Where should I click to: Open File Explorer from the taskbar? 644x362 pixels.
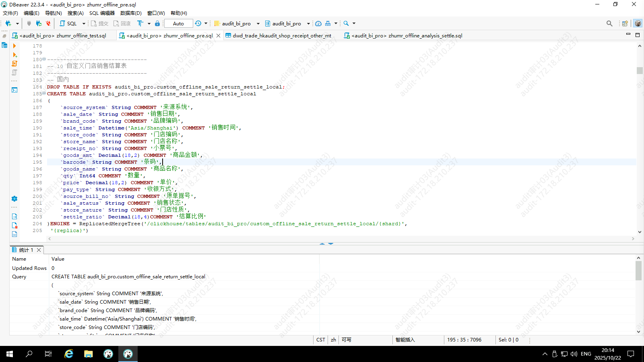tap(89, 354)
